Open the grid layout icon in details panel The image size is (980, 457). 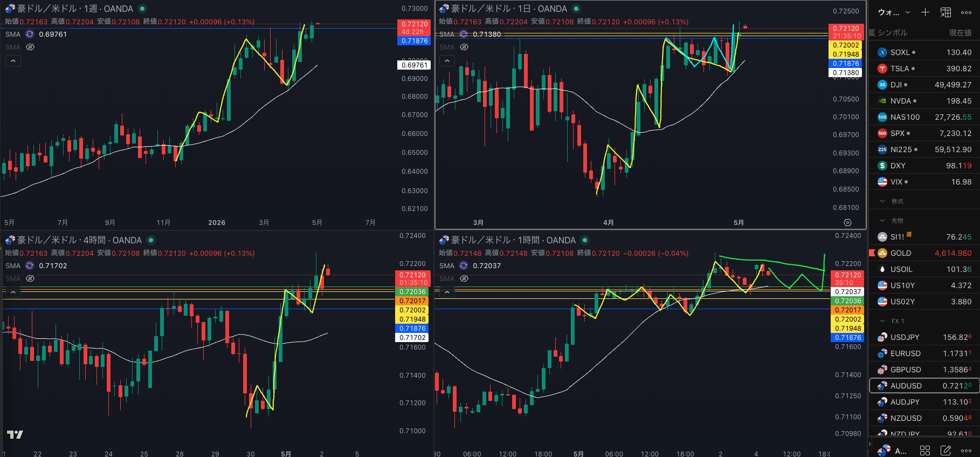pyautogui.click(x=925, y=451)
